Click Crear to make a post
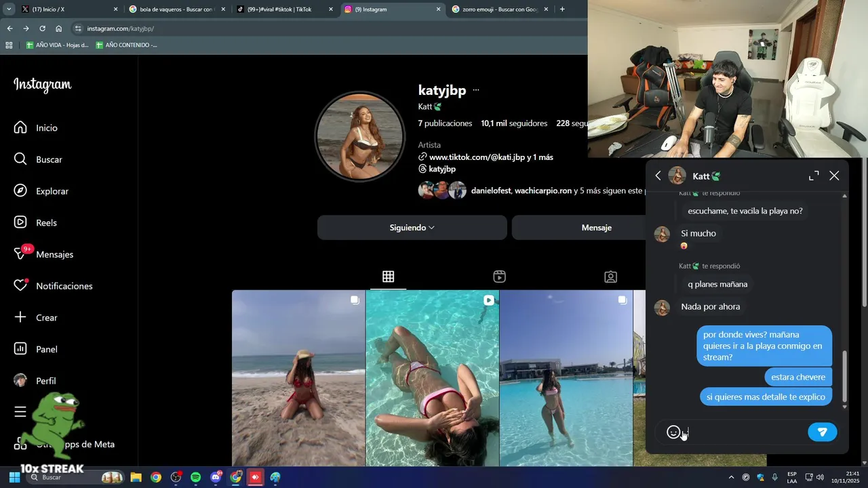The width and height of the screenshot is (868, 488). tap(37, 317)
